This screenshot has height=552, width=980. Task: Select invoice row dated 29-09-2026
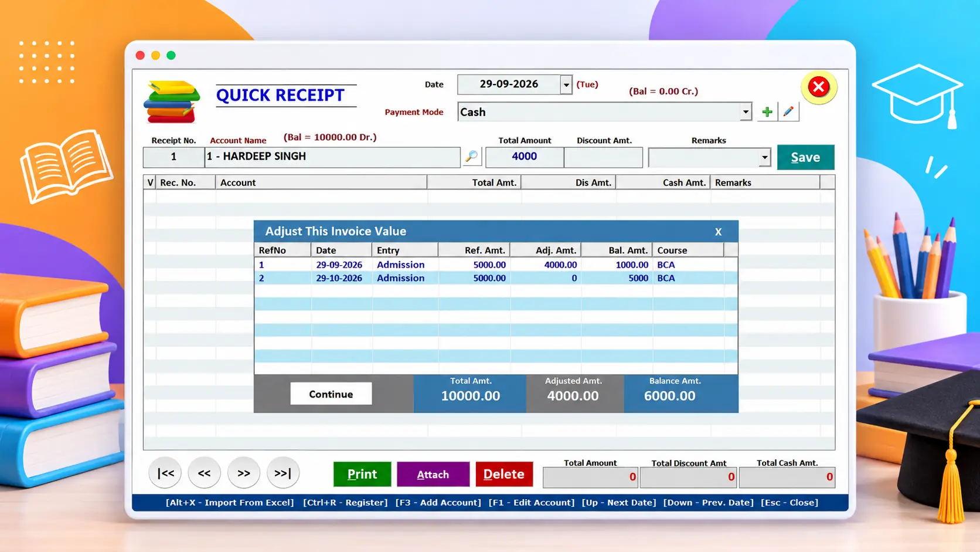coord(496,265)
